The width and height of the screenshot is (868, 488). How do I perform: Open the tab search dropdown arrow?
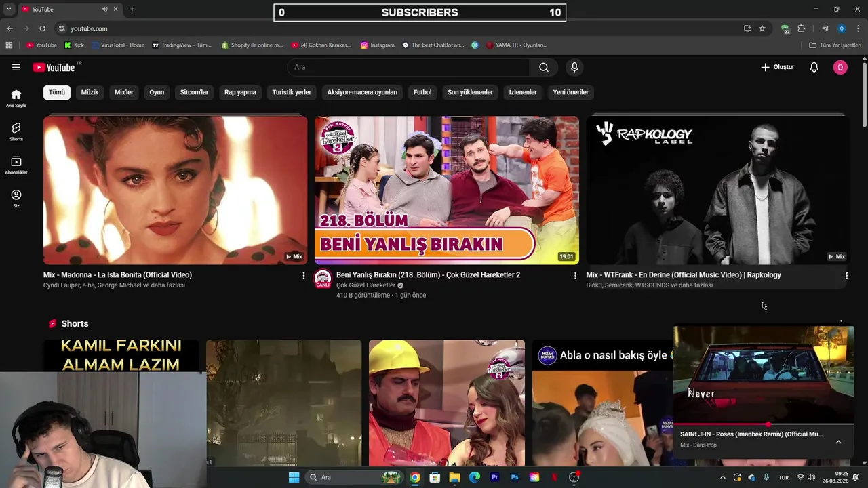coord(9,9)
